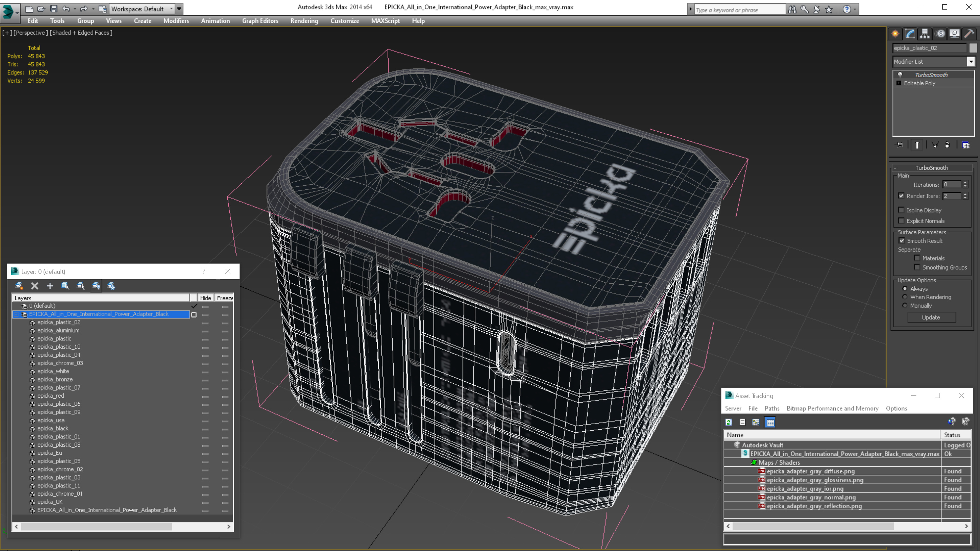Viewport: 980px width, 551px height.
Task: Enable the Isoline Display checkbox
Action: pos(901,210)
